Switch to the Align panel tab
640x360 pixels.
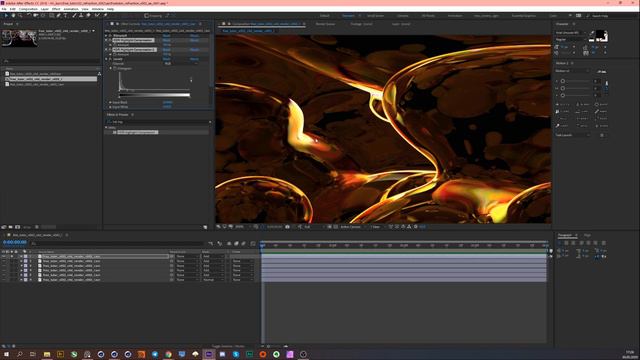[x=587, y=236]
